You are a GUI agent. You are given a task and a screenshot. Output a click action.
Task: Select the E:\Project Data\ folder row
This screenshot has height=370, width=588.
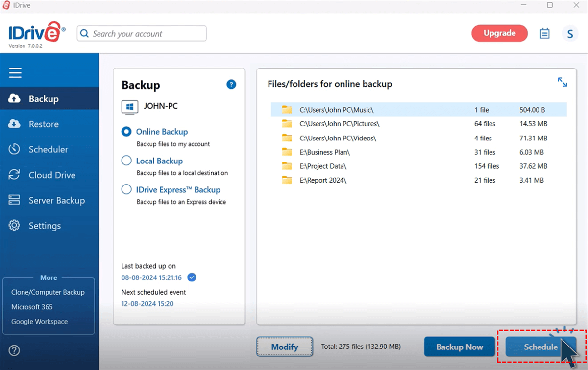323,166
